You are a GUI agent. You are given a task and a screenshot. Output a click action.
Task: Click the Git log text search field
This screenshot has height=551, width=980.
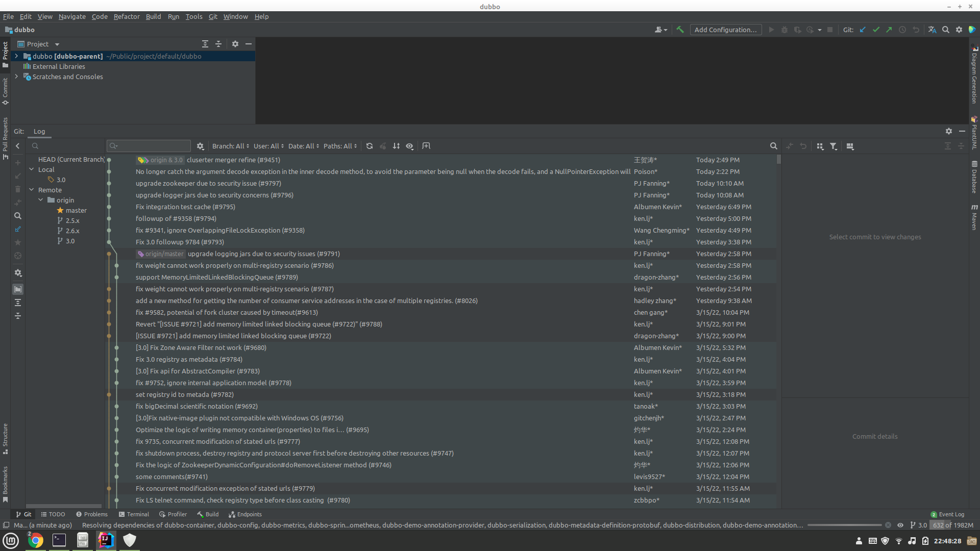(x=149, y=146)
